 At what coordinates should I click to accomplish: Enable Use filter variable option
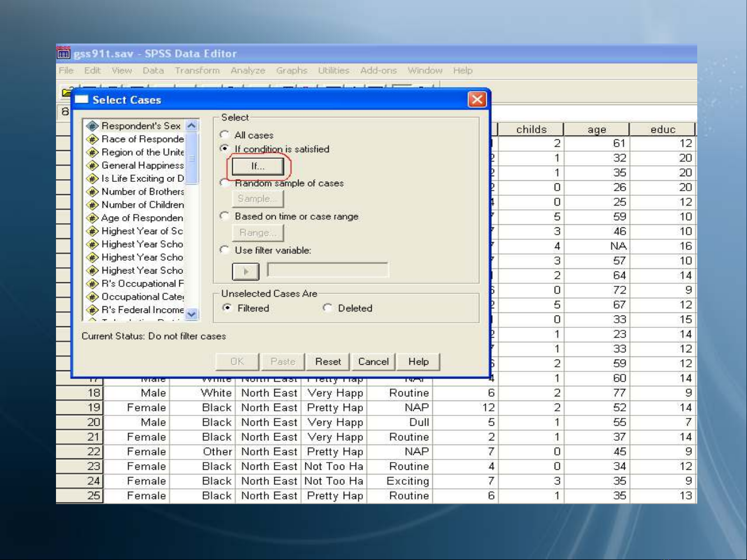(224, 250)
